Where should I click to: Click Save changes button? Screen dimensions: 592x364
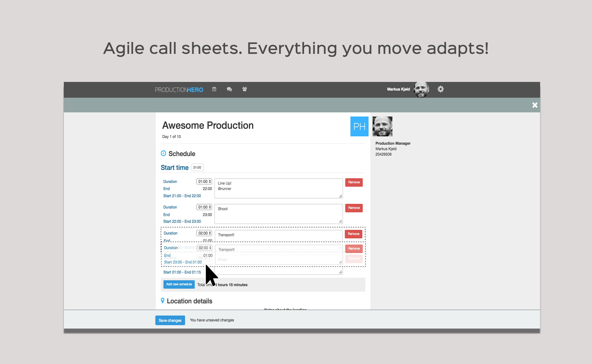coord(170,320)
